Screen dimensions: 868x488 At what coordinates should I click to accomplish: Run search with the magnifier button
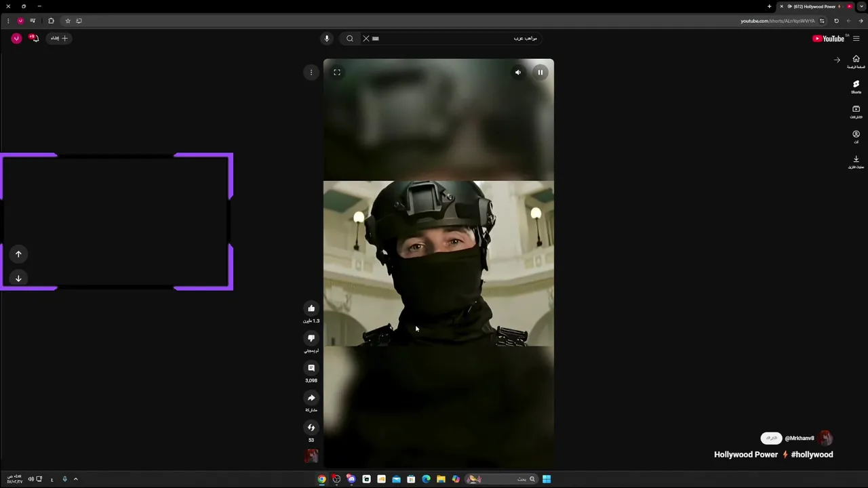click(350, 39)
